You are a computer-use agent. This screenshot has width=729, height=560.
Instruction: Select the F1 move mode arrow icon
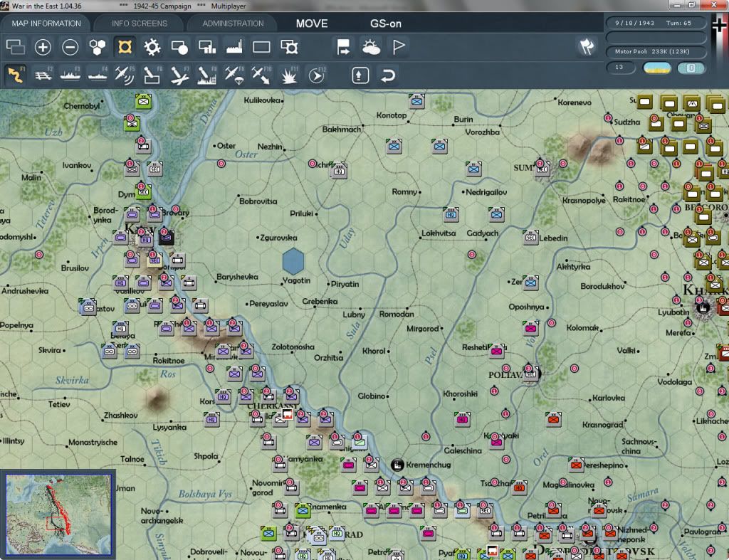16,75
